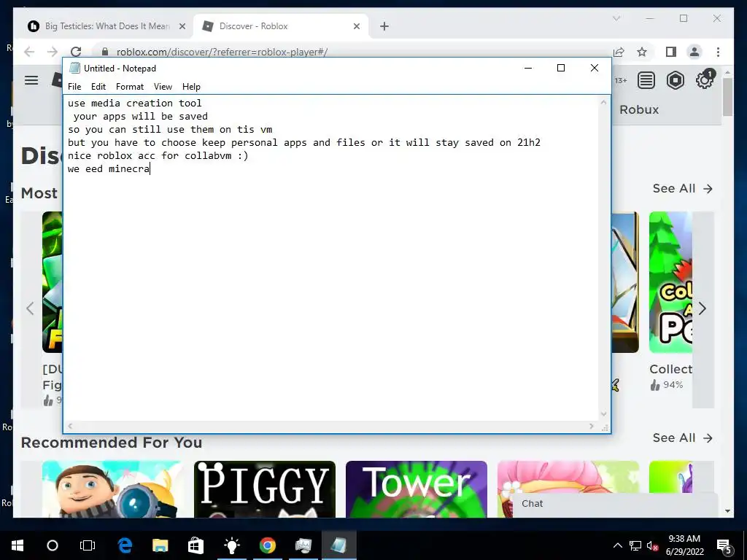Click Chrome reload page button
Screen dimensions: 747x560
click(76, 52)
